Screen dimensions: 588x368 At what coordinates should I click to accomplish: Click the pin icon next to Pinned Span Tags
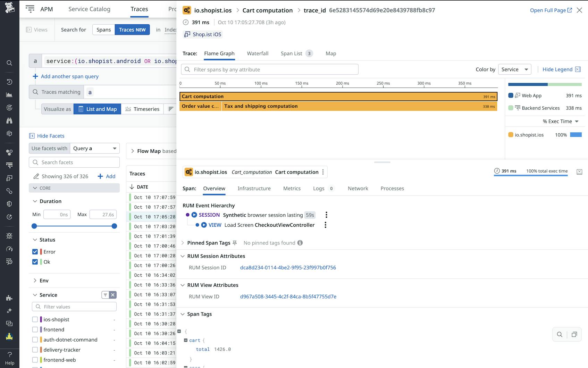tap(235, 243)
